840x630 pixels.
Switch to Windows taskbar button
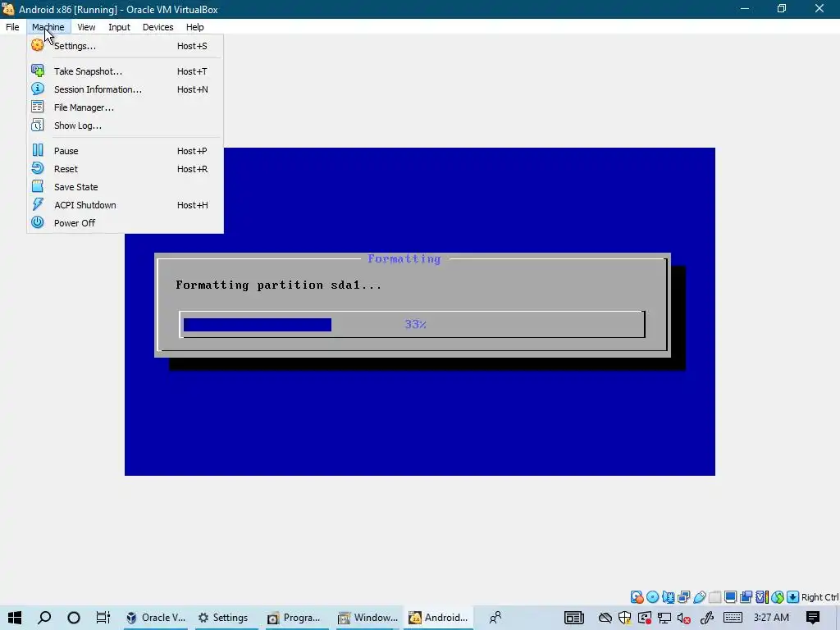point(368,618)
